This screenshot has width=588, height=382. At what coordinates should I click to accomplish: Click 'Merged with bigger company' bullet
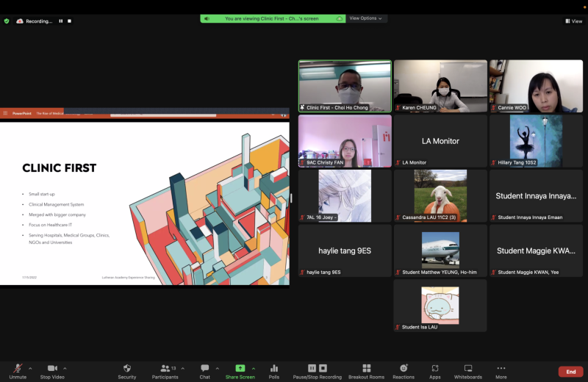[57, 215]
